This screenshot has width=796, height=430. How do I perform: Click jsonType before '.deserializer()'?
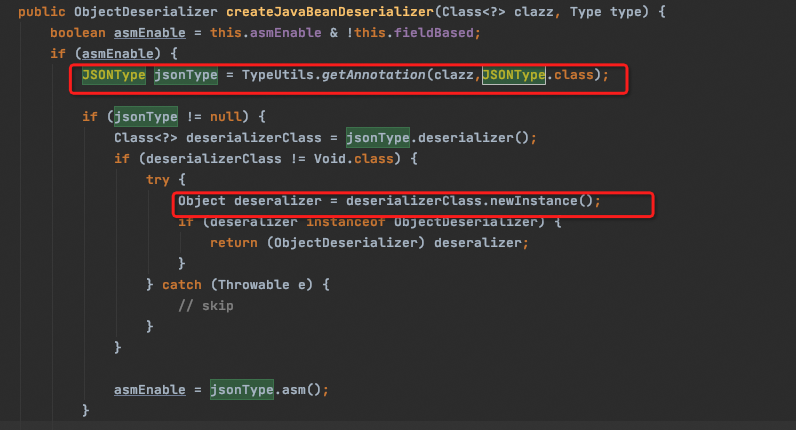click(x=378, y=138)
